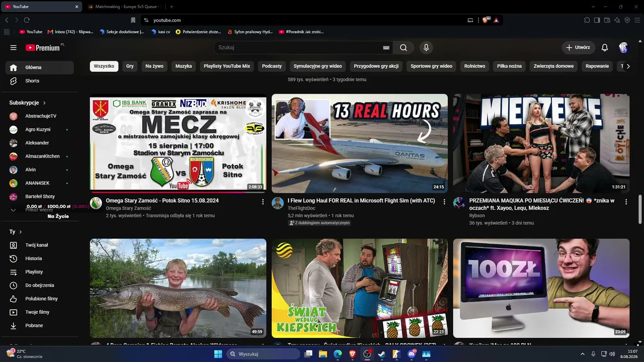Image resolution: width=644 pixels, height=362 pixels.
Task: Click the Brave Shields icon
Action: point(486,20)
